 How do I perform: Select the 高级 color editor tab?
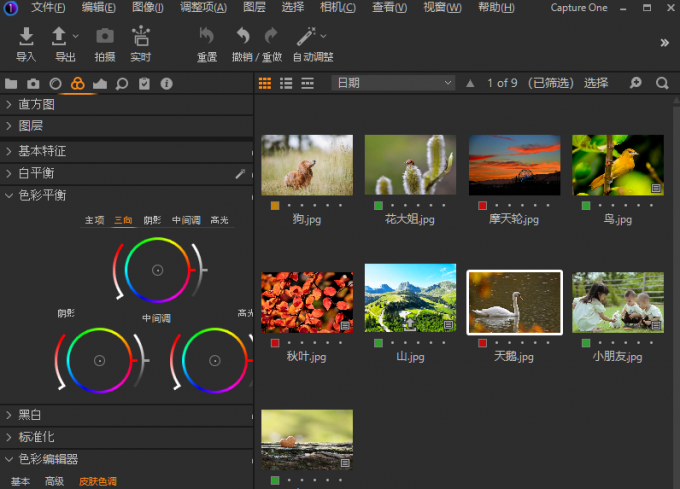54,481
